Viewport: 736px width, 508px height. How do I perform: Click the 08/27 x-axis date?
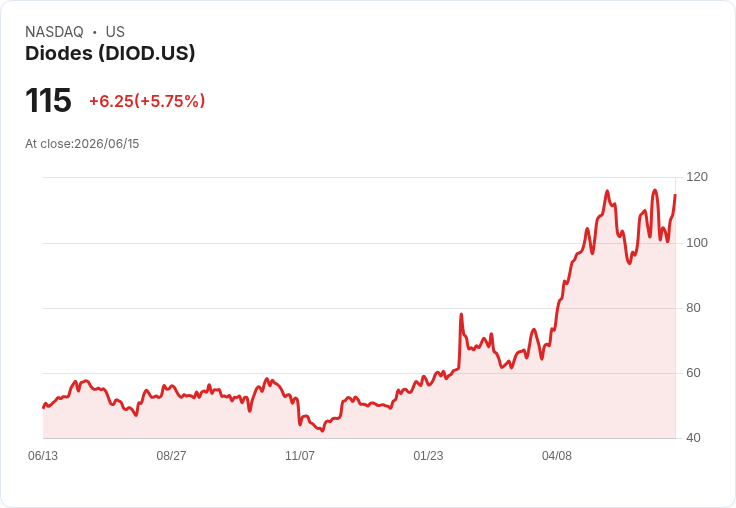tap(171, 456)
